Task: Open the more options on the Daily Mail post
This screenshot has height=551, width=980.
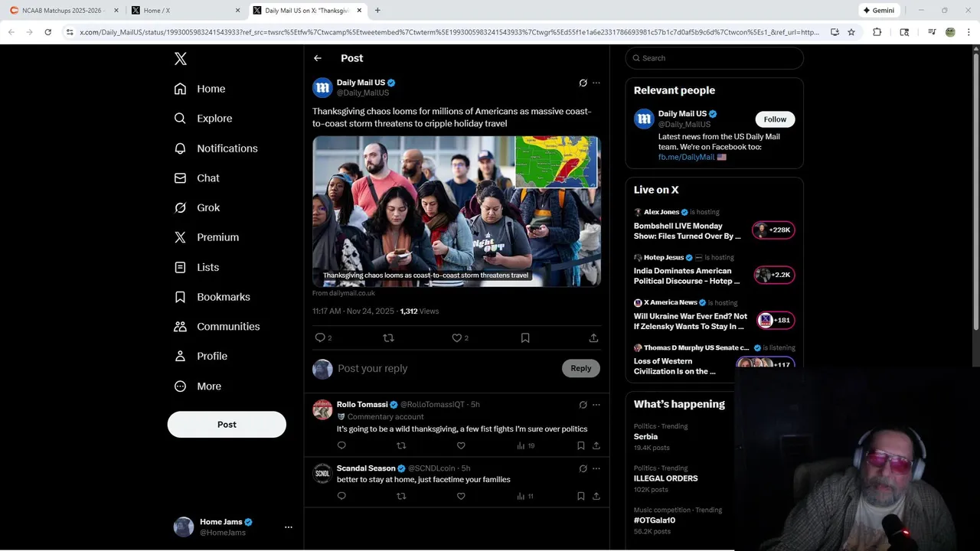Action: click(596, 83)
